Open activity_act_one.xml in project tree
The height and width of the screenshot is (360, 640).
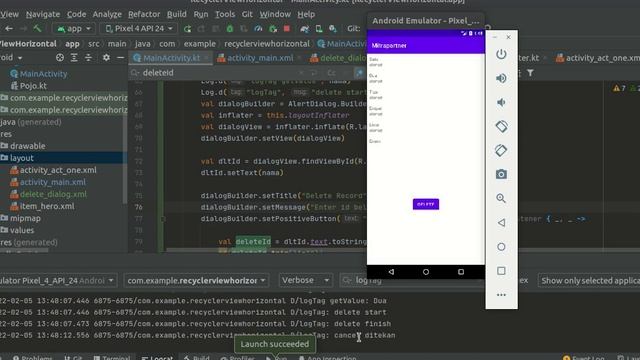point(58,170)
